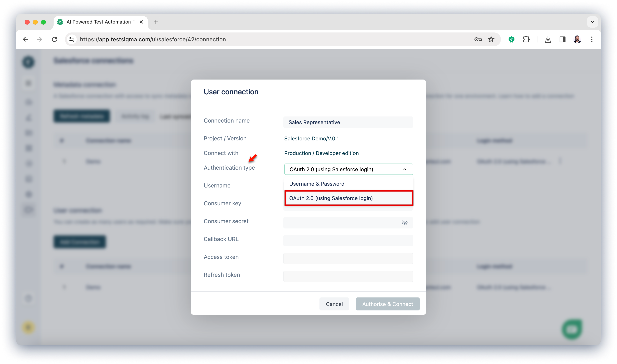Toggle the Consumer secret visibility eye icon
This screenshot has width=617, height=364.
pos(404,223)
